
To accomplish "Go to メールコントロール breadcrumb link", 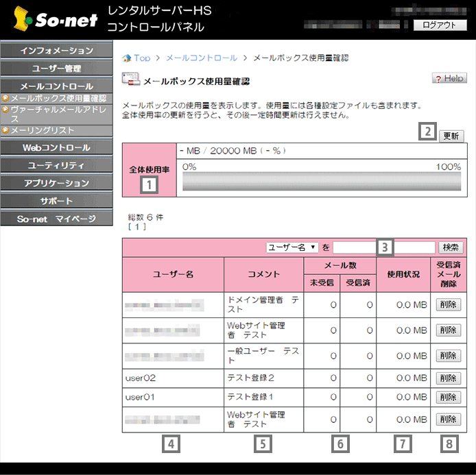I will (202, 58).
